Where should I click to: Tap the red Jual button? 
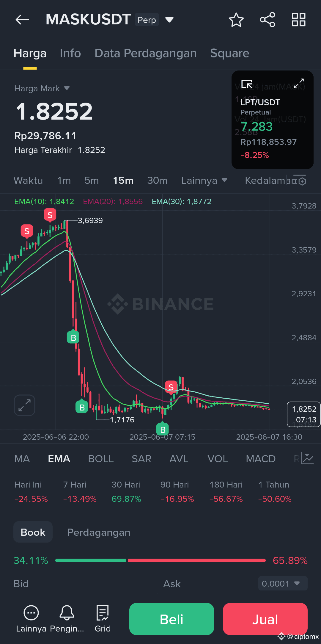coord(265,619)
